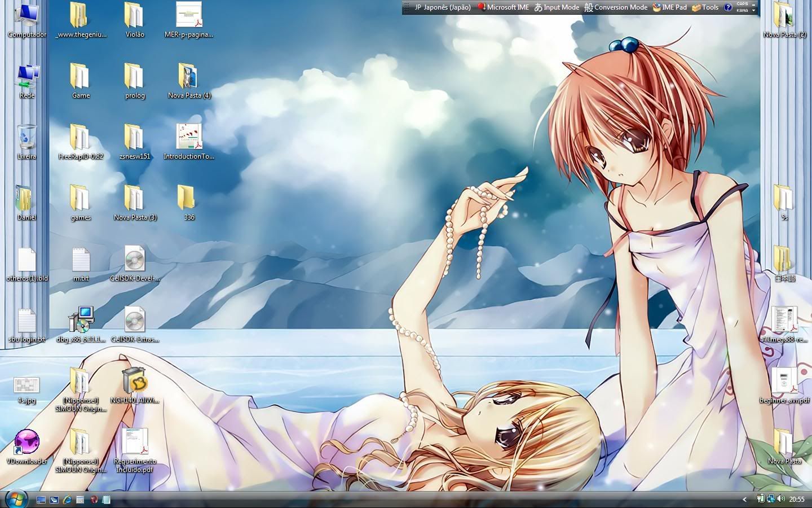812x508 pixels.
Task: Select the FreeRapid-0.82 folder
Action: click(81, 142)
